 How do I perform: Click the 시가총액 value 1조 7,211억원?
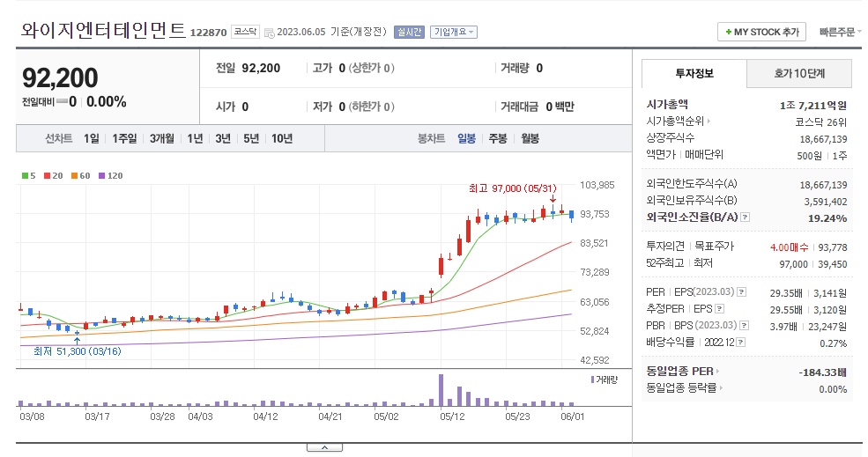pyautogui.click(x=812, y=105)
